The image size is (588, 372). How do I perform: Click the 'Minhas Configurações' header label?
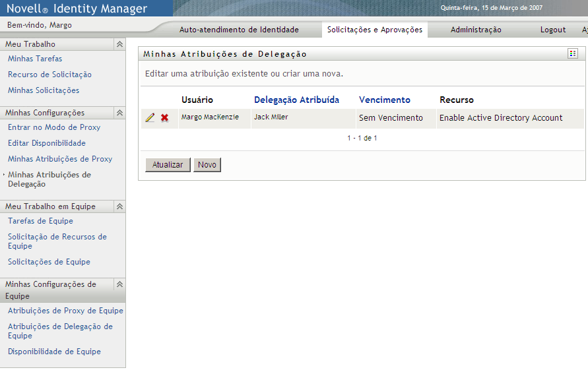(45, 113)
